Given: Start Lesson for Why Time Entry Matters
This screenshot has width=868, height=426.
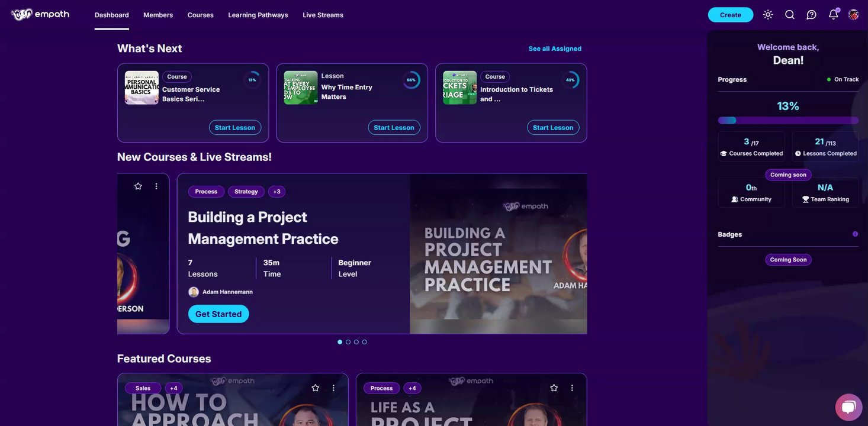Looking at the screenshot, I should point(394,128).
